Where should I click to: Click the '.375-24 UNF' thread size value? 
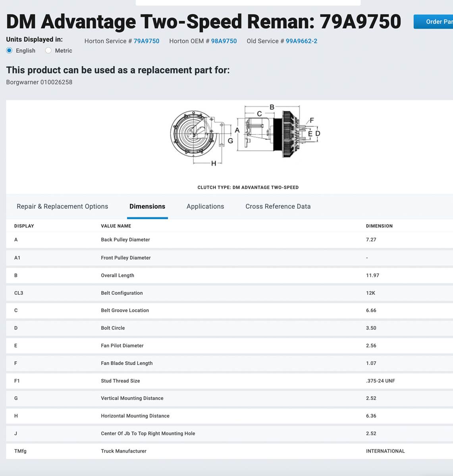[380, 381]
